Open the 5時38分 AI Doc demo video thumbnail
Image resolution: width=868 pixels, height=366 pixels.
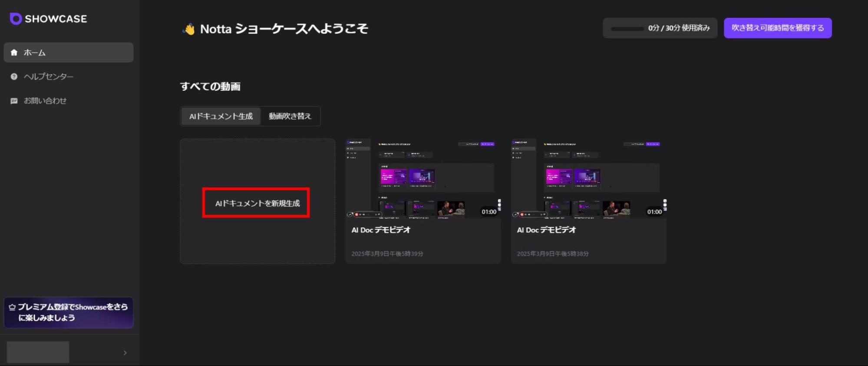588,178
